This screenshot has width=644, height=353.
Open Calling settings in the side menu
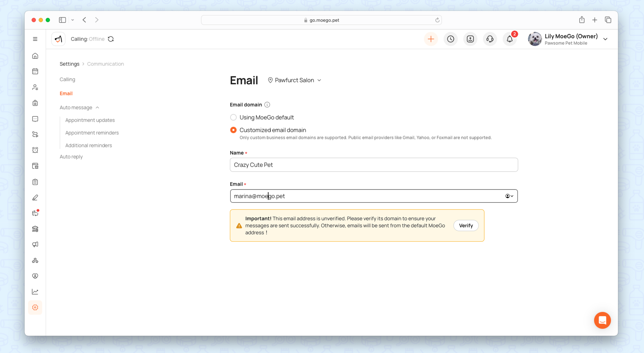(x=67, y=79)
